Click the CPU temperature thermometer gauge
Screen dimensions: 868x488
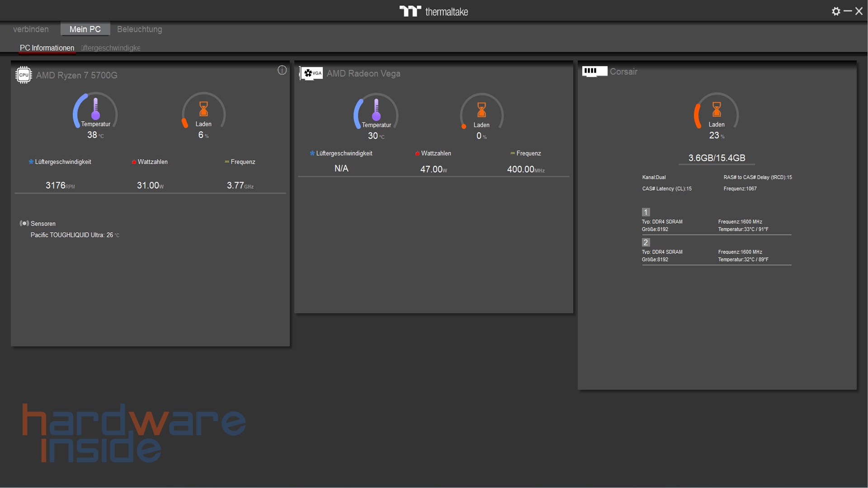click(x=95, y=110)
